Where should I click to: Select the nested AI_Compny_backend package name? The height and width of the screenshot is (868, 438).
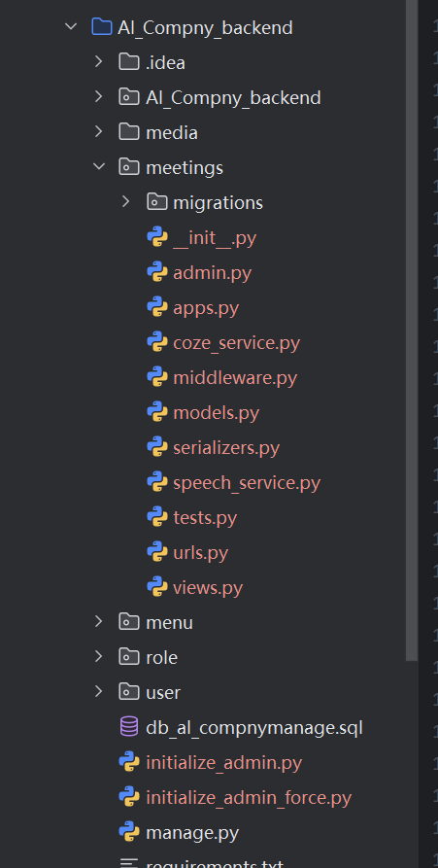(233, 97)
